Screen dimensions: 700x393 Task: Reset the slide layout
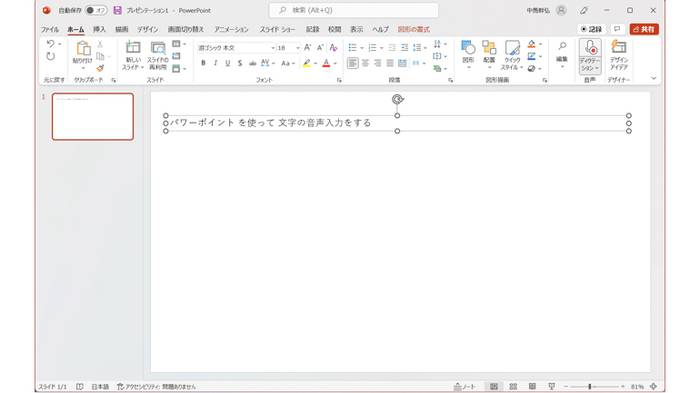pyautogui.click(x=176, y=56)
